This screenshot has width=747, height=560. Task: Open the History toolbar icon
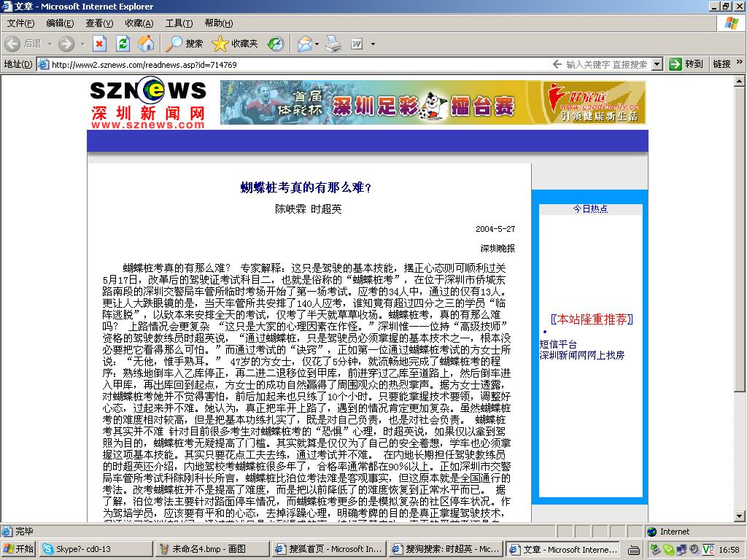pos(276,44)
